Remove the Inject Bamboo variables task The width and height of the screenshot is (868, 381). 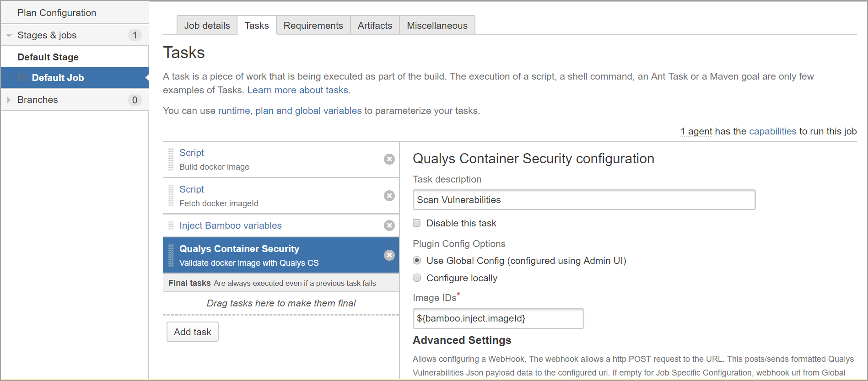point(389,225)
